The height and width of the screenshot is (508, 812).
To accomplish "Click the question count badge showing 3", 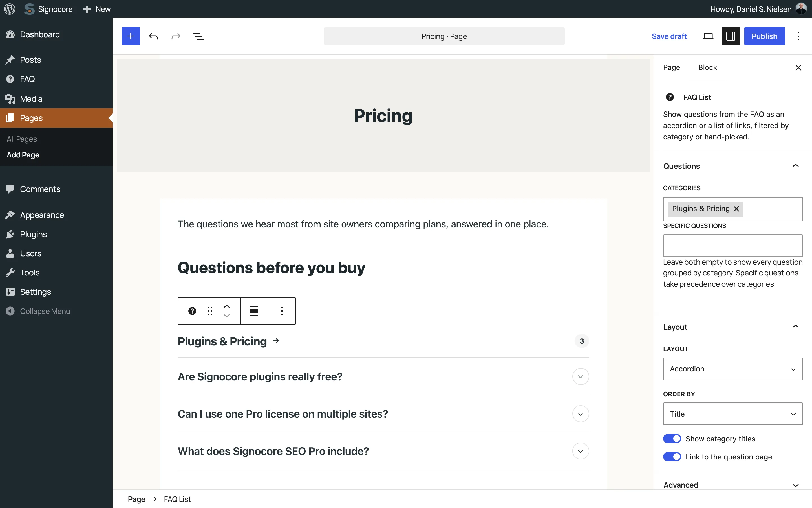I will [x=582, y=341].
